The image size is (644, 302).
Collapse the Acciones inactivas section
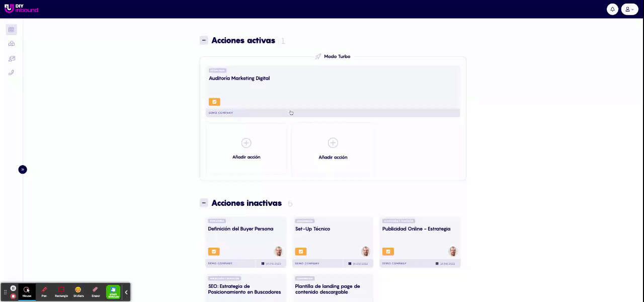(204, 203)
